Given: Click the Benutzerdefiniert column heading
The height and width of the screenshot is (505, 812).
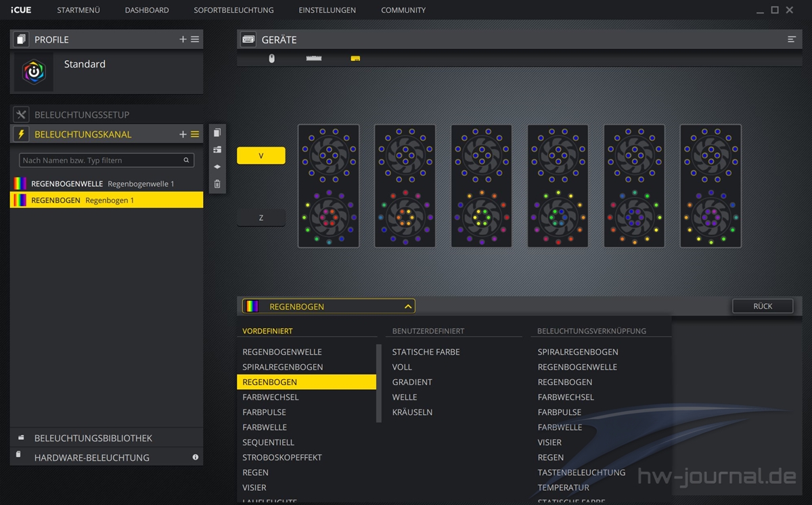Looking at the screenshot, I should [428, 331].
